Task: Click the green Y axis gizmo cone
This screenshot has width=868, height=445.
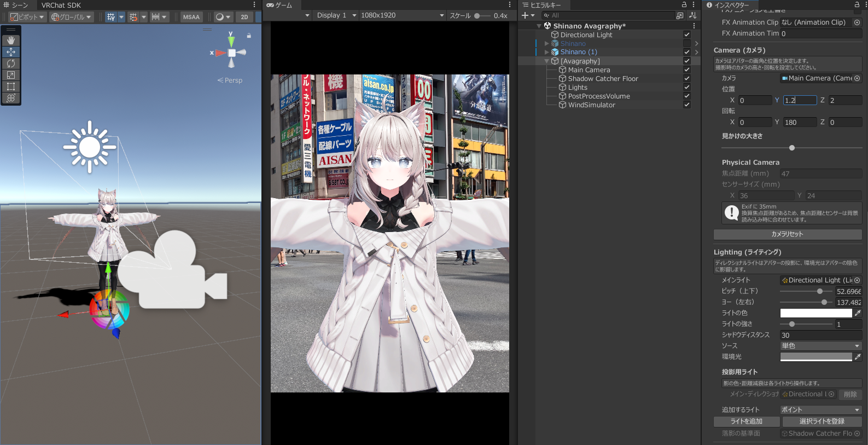Action: 231,41
